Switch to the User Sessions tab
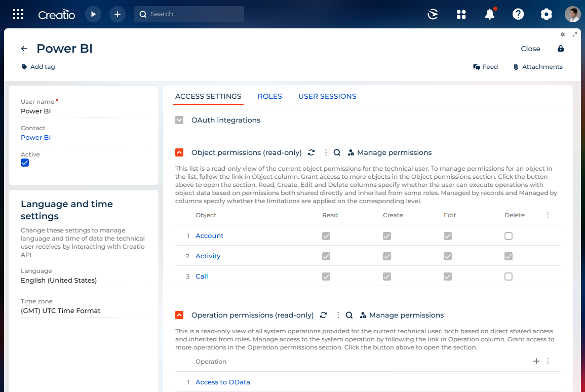Viewport: 585px width, 392px height. tap(327, 96)
